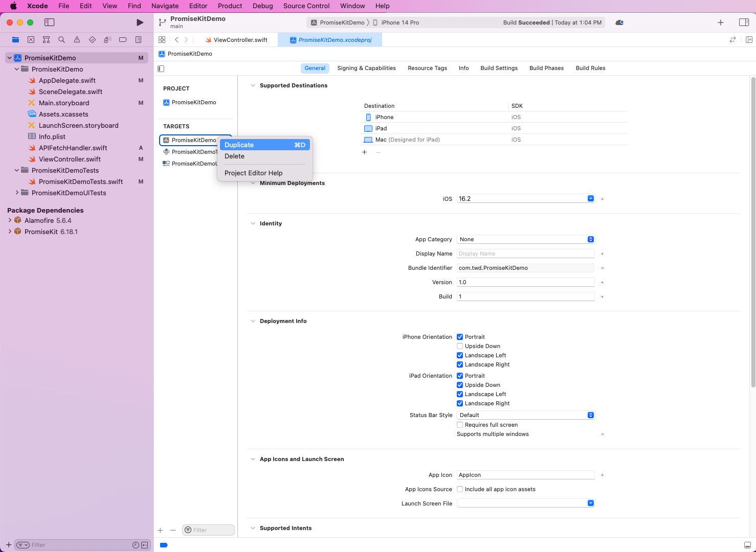Check Include all app icon assets

pos(460,489)
